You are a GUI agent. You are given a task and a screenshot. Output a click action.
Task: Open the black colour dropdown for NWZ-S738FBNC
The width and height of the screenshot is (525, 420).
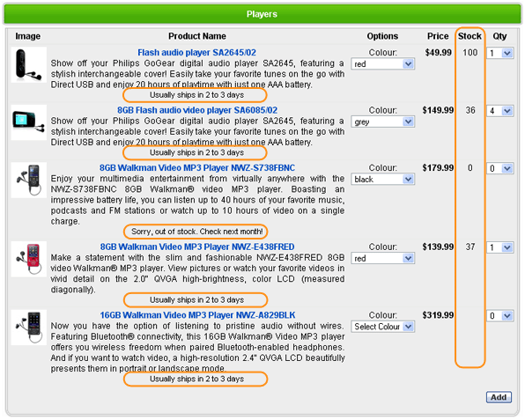(382, 179)
